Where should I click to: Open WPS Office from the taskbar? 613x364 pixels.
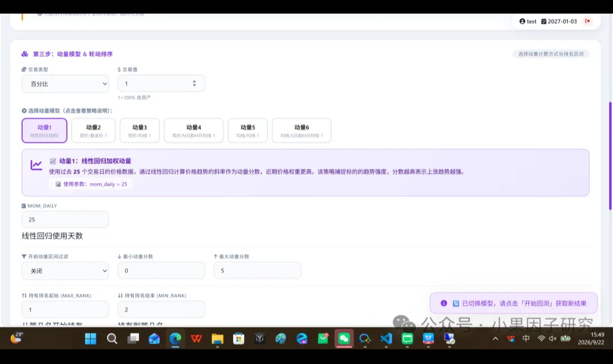[x=196, y=338]
